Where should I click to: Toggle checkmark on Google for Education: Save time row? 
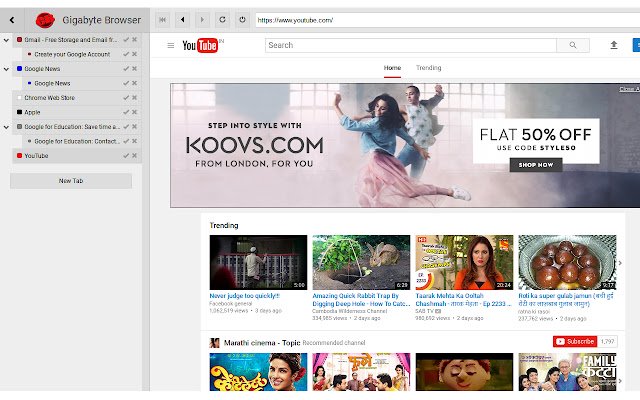click(x=126, y=127)
